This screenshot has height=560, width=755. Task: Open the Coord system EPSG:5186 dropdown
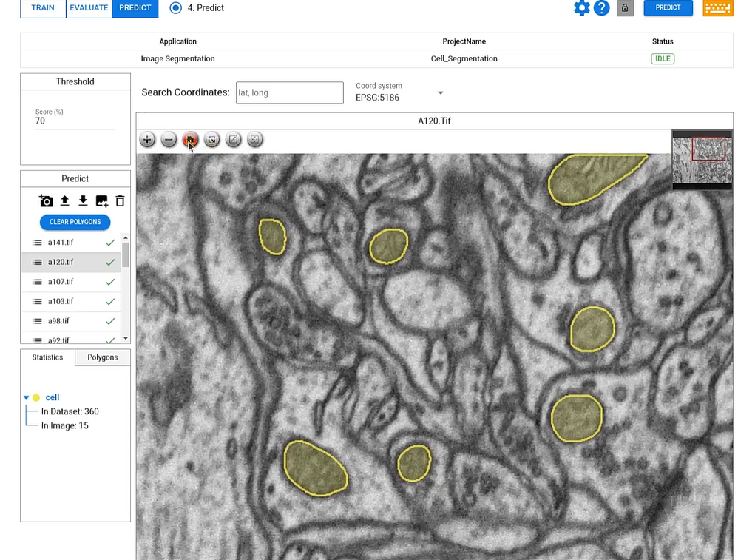point(440,93)
